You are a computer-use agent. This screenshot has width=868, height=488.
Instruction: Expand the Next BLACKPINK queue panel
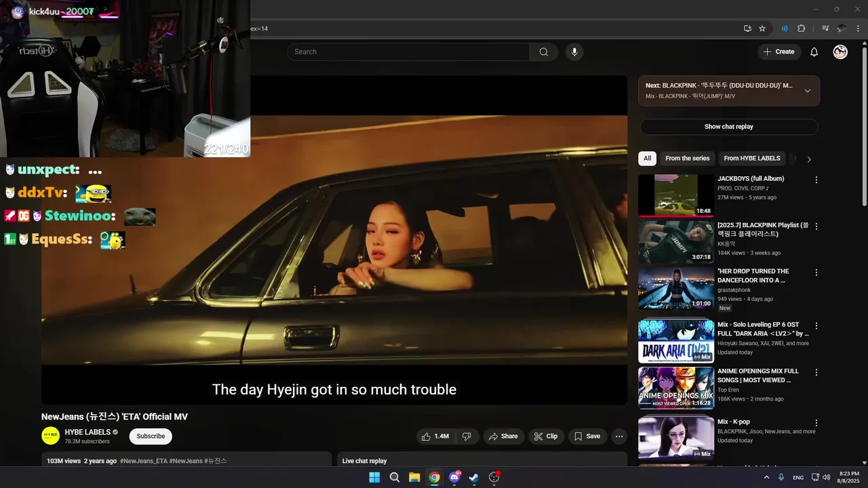(807, 91)
